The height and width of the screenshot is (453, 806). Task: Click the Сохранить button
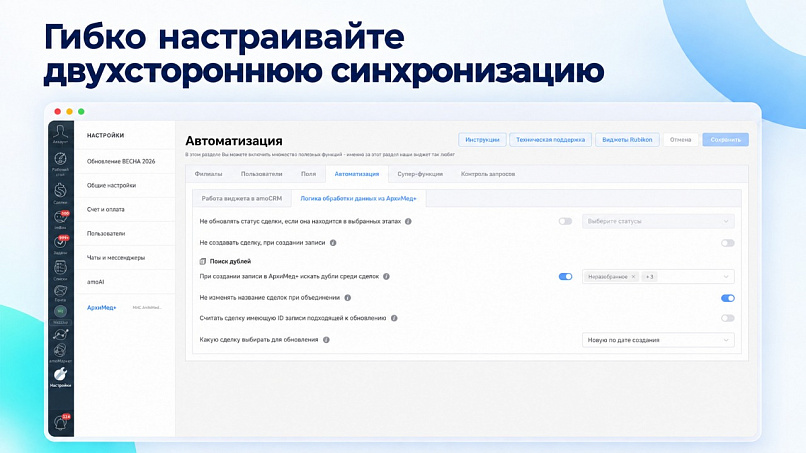click(x=725, y=140)
